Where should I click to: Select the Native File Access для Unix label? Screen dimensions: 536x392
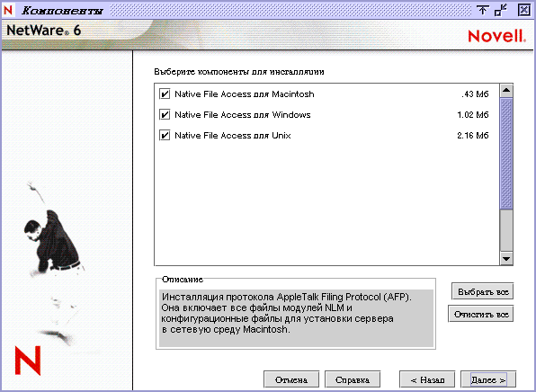(x=232, y=136)
